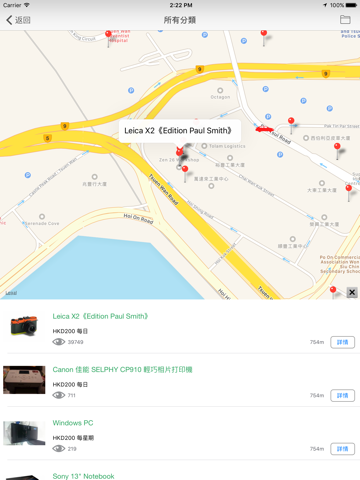Tap the Tolam Logistics place marker

[204, 146]
